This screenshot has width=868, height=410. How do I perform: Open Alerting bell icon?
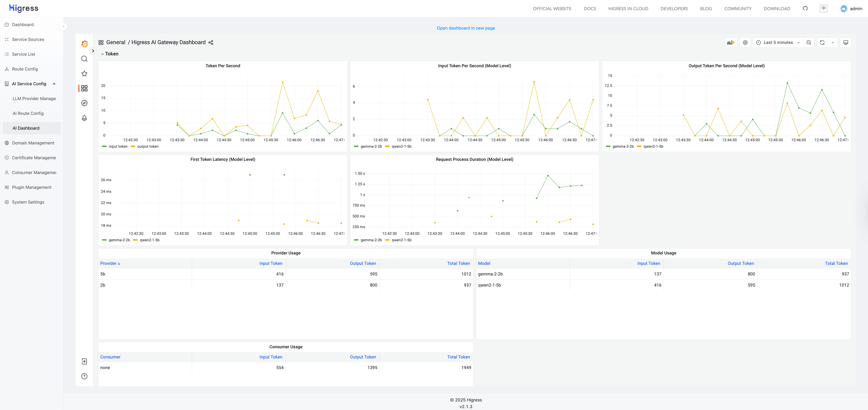(x=85, y=118)
